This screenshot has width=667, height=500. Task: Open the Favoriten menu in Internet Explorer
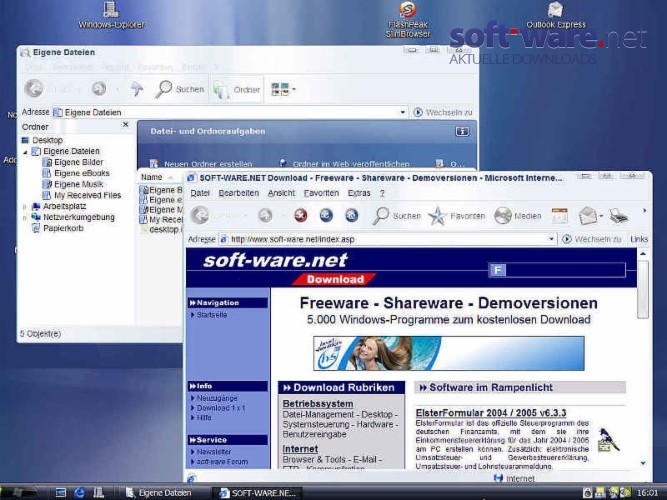[321, 193]
